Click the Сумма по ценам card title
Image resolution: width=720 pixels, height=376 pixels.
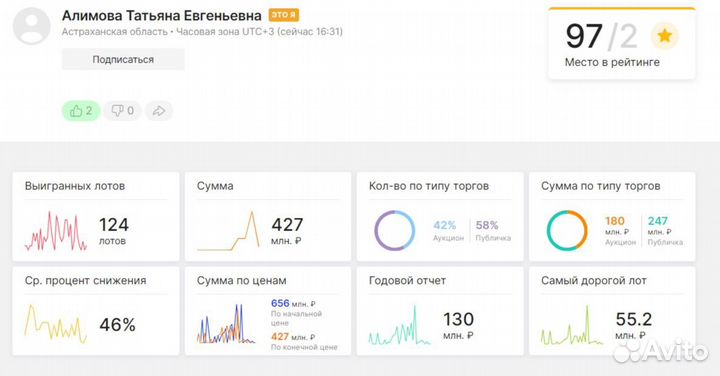242,281
